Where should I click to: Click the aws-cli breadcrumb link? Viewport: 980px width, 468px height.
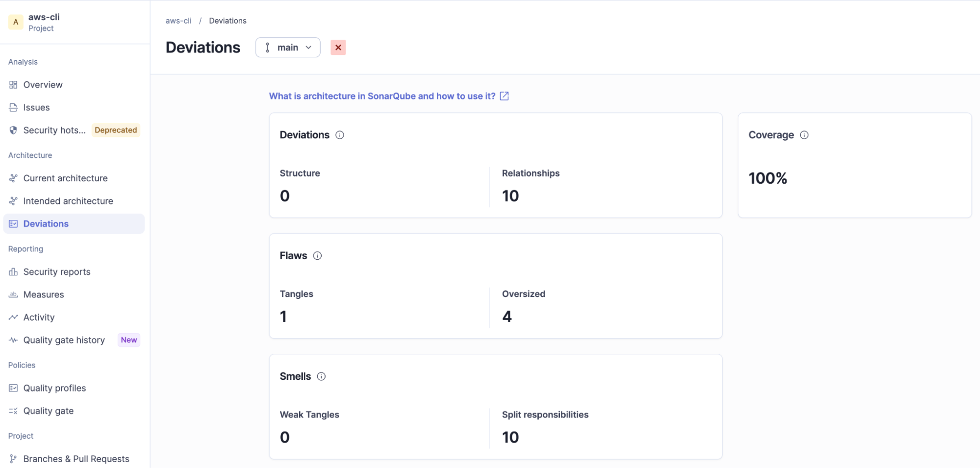pos(178,21)
